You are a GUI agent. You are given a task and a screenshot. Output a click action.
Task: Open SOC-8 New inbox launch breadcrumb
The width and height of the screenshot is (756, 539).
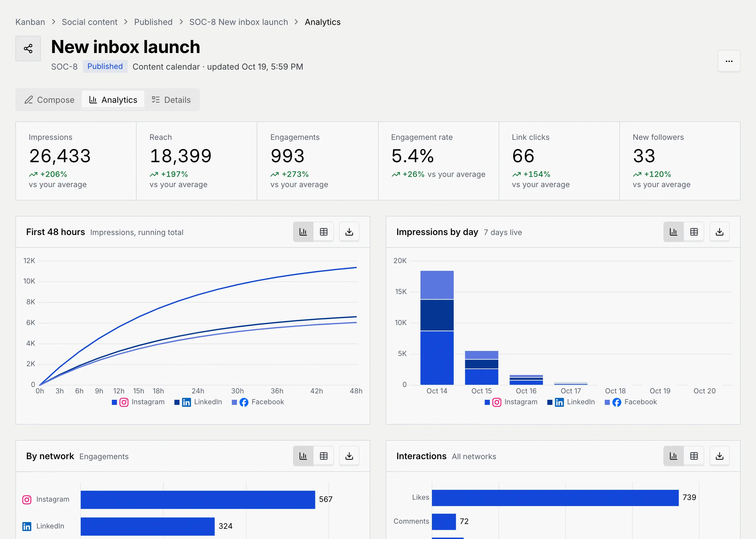coord(238,22)
